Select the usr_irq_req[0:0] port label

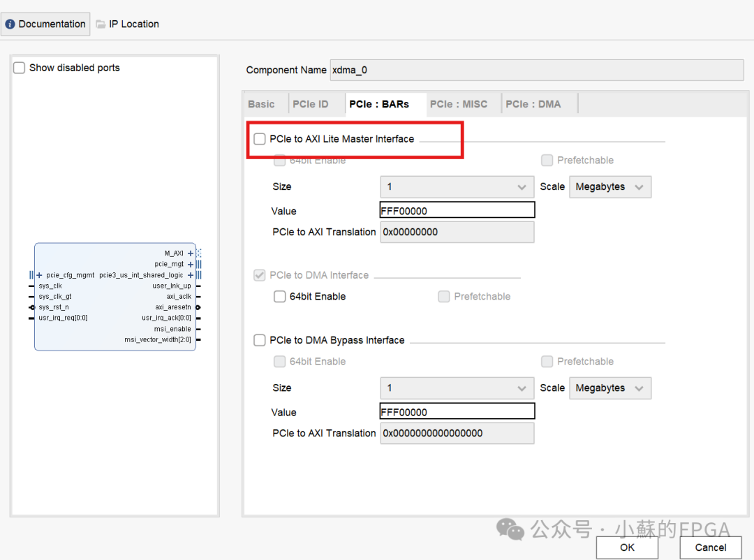[63, 318]
